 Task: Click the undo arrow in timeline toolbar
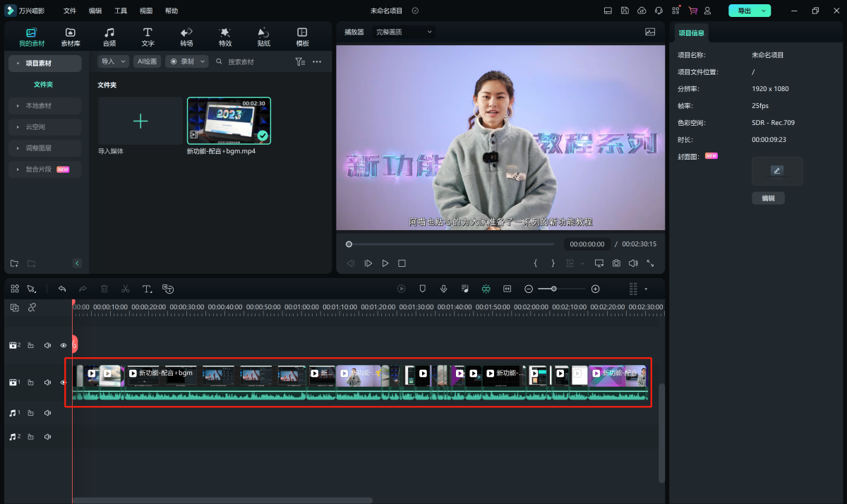pyautogui.click(x=62, y=289)
